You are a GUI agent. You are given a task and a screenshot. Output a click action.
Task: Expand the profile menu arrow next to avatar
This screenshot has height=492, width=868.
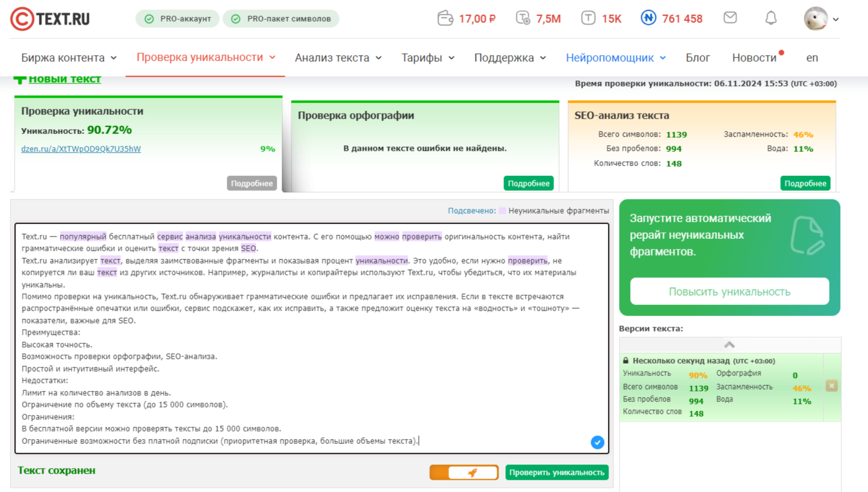[x=836, y=20]
